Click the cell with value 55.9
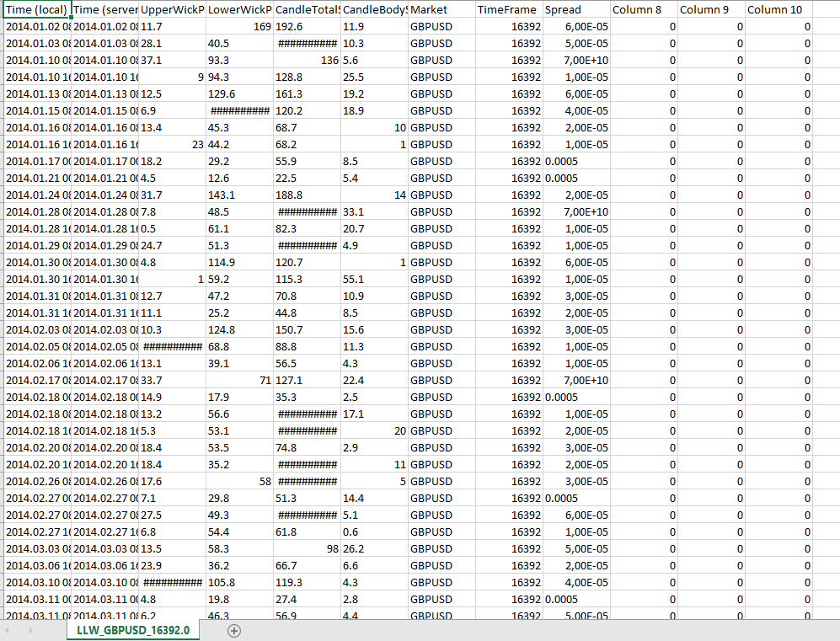 click(x=308, y=162)
